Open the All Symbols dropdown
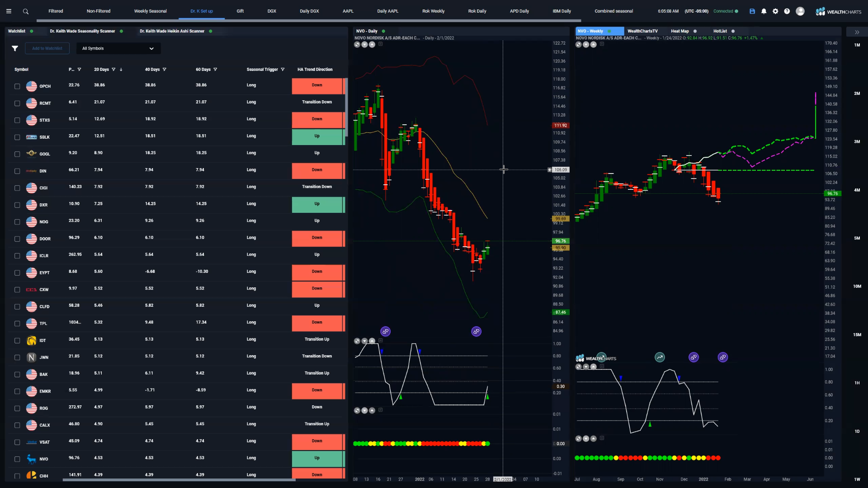The image size is (868, 488). tap(118, 48)
